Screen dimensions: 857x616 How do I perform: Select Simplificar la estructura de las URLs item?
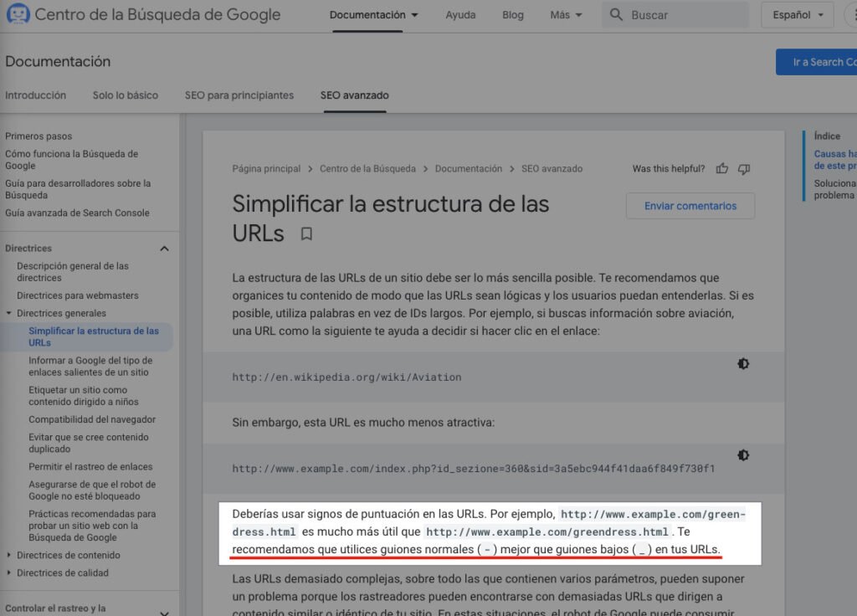[x=94, y=336]
